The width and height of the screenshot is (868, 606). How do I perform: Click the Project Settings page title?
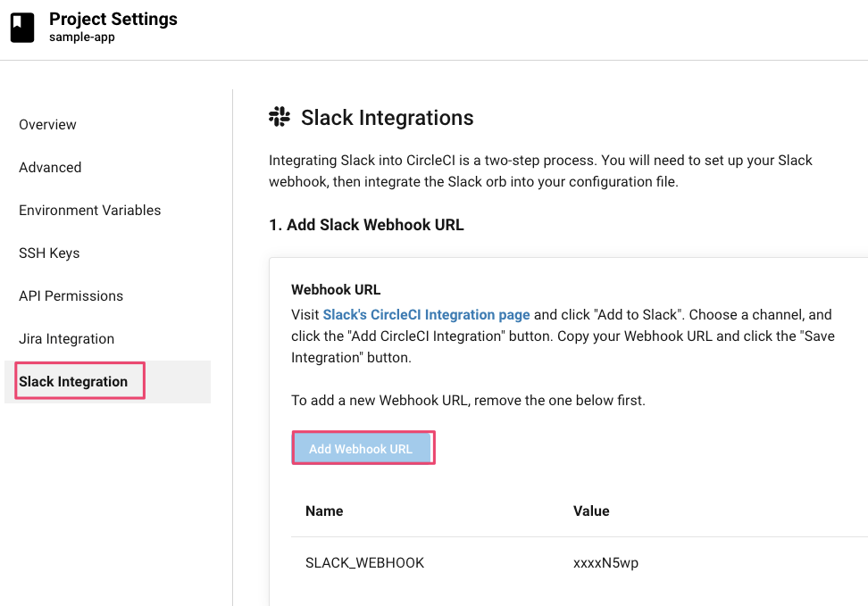coord(113,20)
